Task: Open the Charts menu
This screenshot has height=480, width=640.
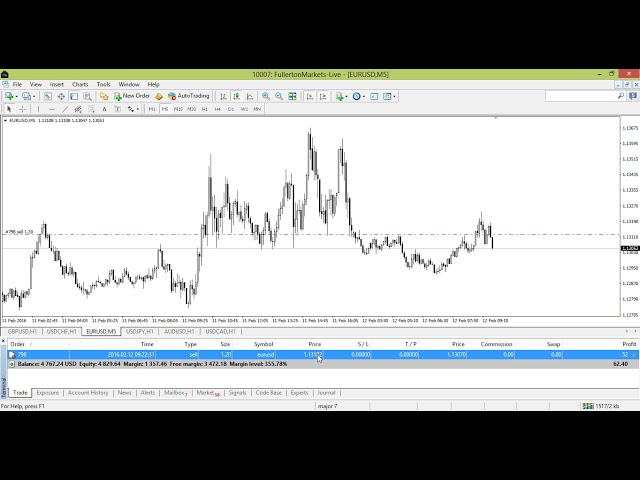Action: 80,84
